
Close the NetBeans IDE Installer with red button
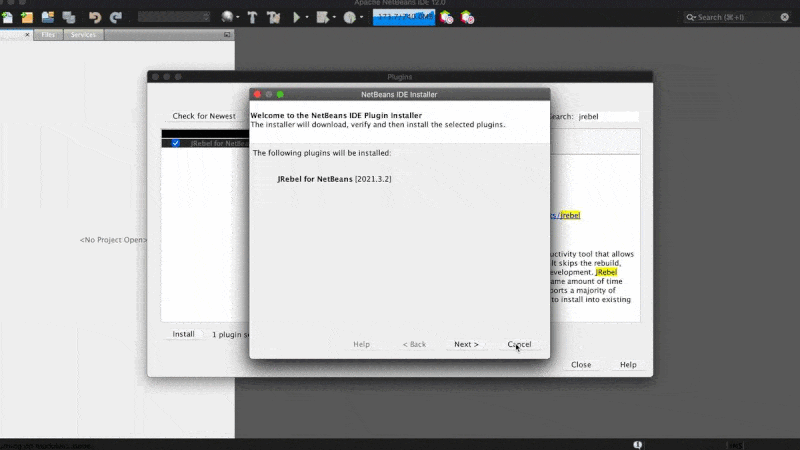(257, 94)
